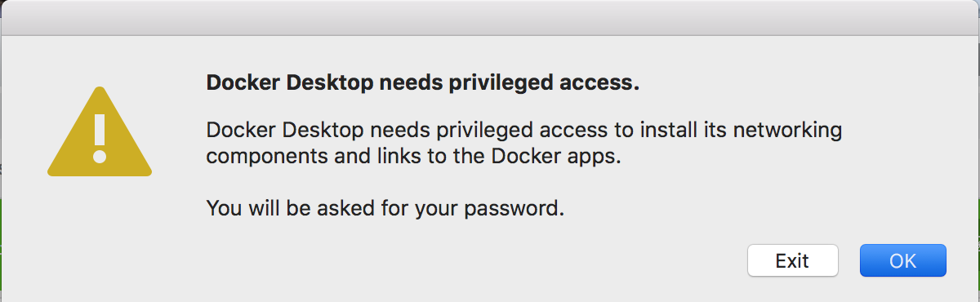
Task: Click the empty space between Exit and OK
Action: (849, 260)
